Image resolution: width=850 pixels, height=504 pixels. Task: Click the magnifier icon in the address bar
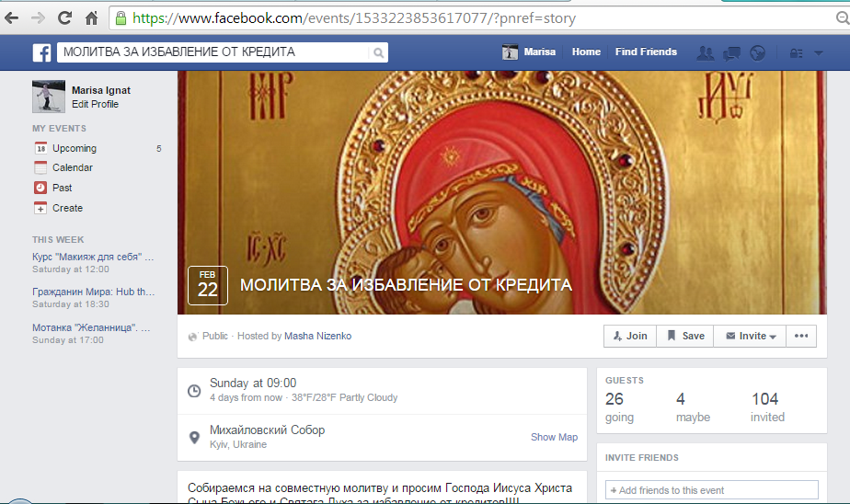843,18
